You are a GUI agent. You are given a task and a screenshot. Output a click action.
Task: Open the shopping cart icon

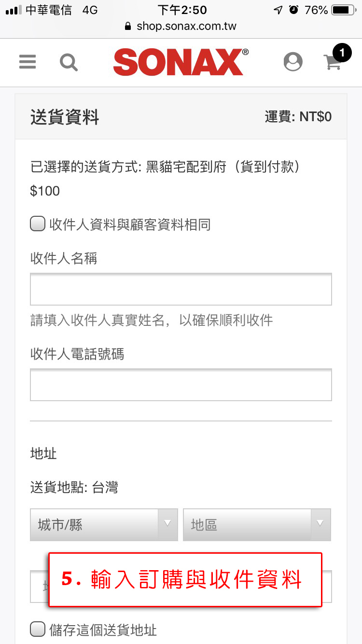[332, 64]
